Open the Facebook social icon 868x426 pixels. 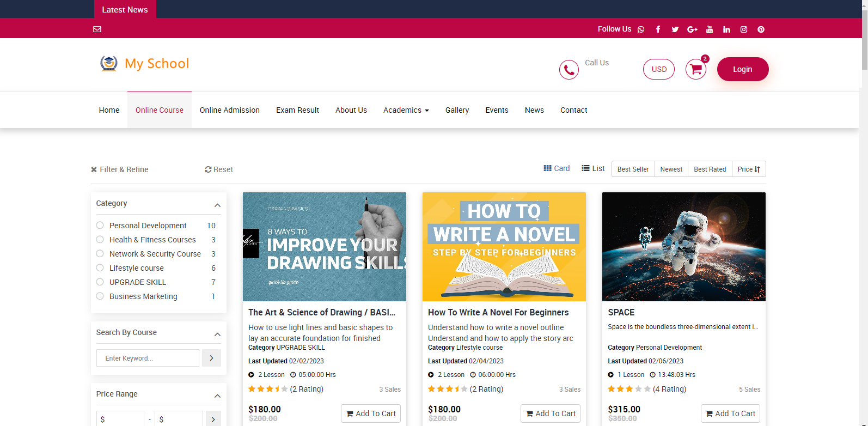658,29
